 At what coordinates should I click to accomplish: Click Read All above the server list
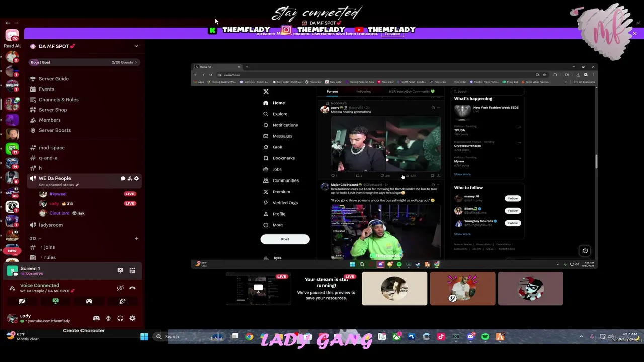pos(12,46)
